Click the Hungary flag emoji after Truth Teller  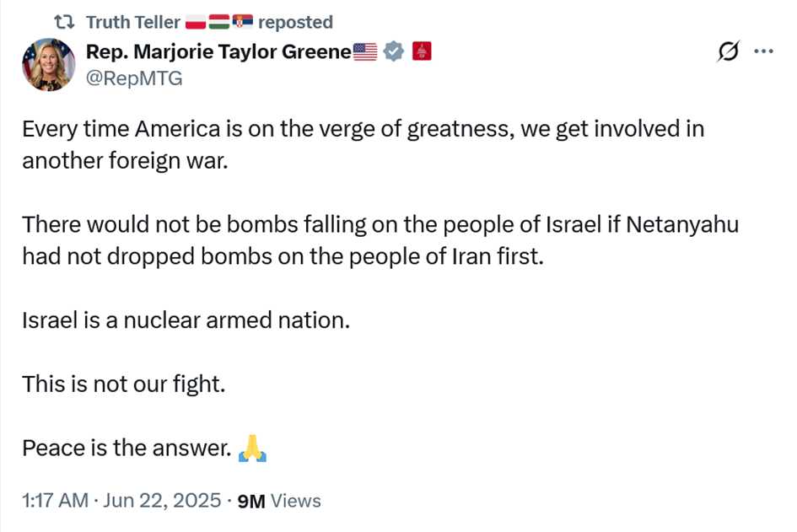(x=219, y=23)
